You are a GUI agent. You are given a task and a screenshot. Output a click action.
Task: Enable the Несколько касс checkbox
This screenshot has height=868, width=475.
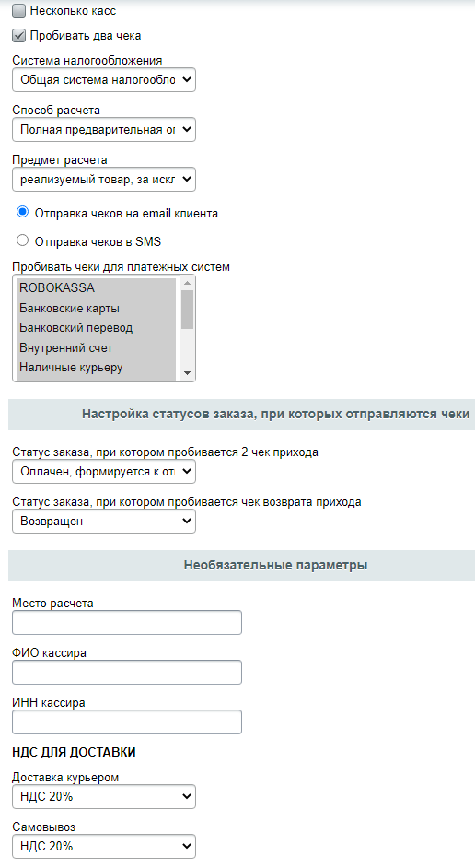point(18,10)
